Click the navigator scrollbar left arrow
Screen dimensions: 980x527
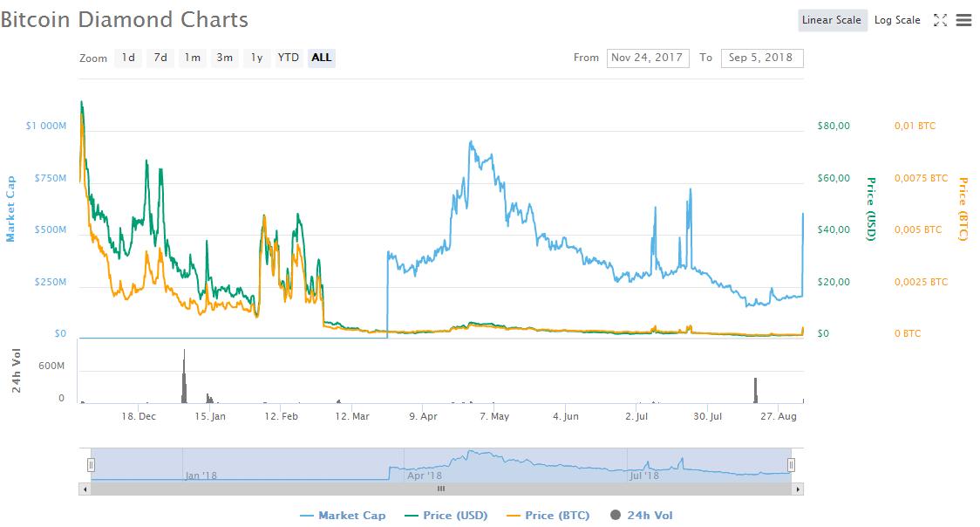pos(85,489)
